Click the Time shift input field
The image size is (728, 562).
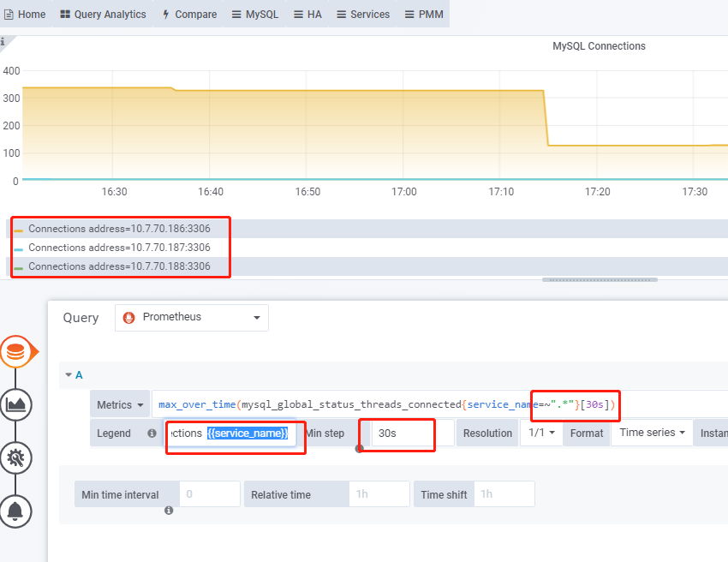[x=504, y=494]
